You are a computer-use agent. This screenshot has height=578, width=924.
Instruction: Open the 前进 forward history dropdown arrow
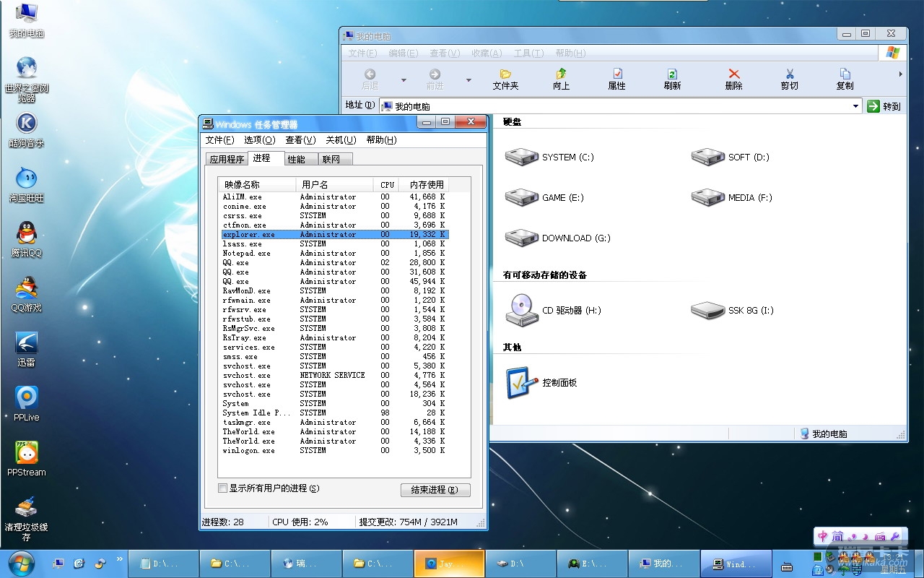point(468,79)
